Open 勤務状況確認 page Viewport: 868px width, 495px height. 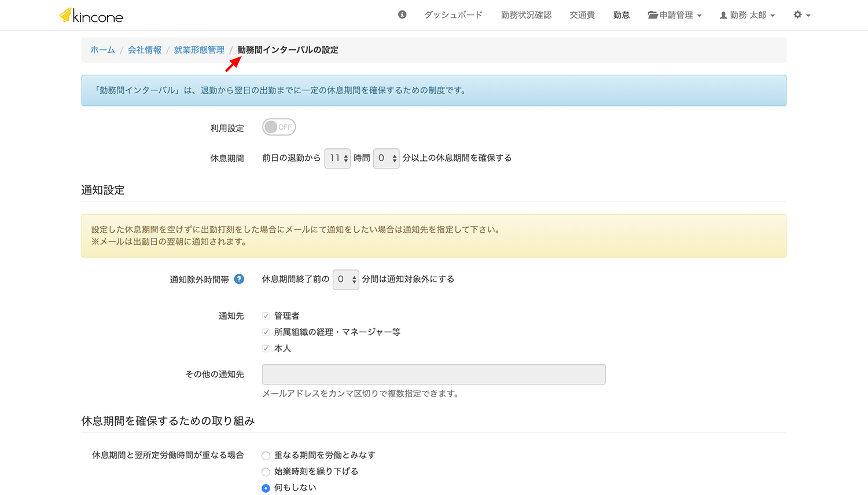click(x=526, y=15)
